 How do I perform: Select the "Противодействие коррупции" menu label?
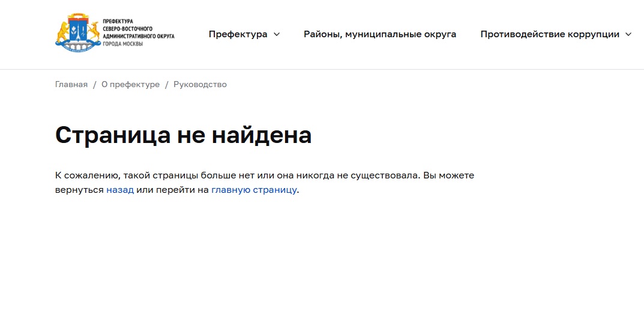click(x=549, y=34)
